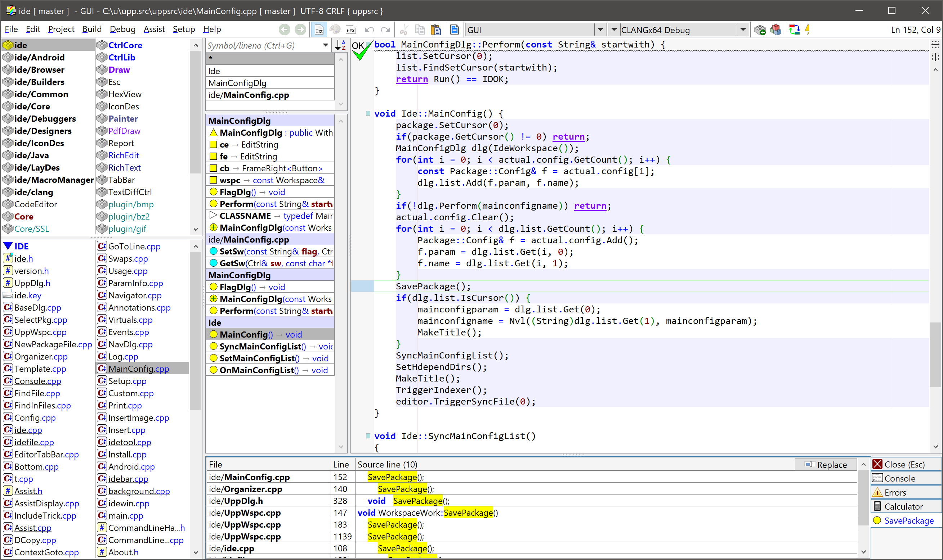Expand the CLANGx64 Debug build method dropdown
This screenshot has width=943, height=560.
(742, 30)
